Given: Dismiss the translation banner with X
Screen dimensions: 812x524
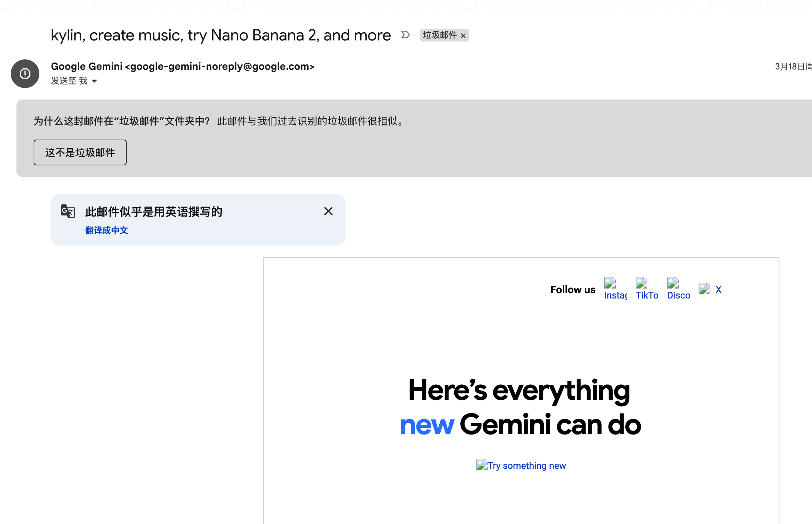Looking at the screenshot, I should (328, 211).
